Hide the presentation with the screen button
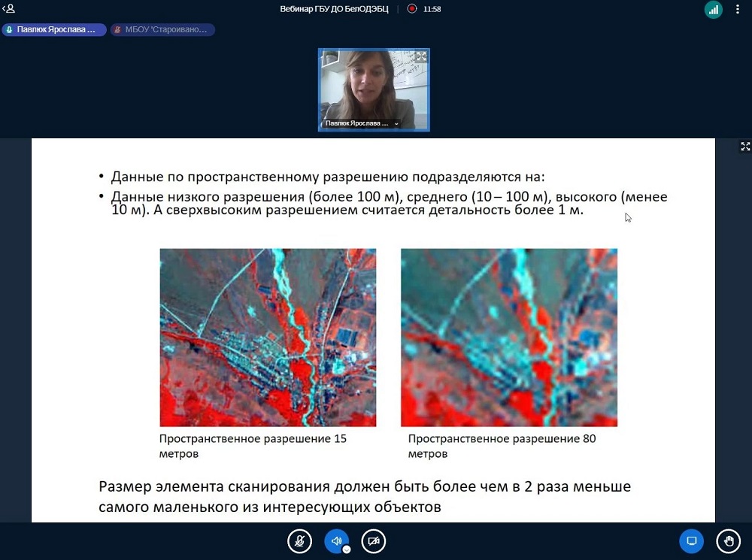This screenshot has width=752, height=560. coord(691,541)
